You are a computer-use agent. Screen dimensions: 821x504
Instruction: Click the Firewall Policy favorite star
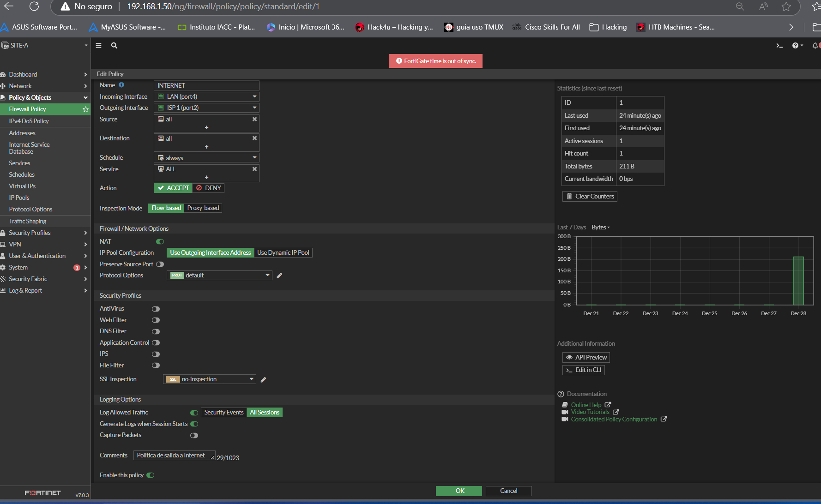[85, 109]
